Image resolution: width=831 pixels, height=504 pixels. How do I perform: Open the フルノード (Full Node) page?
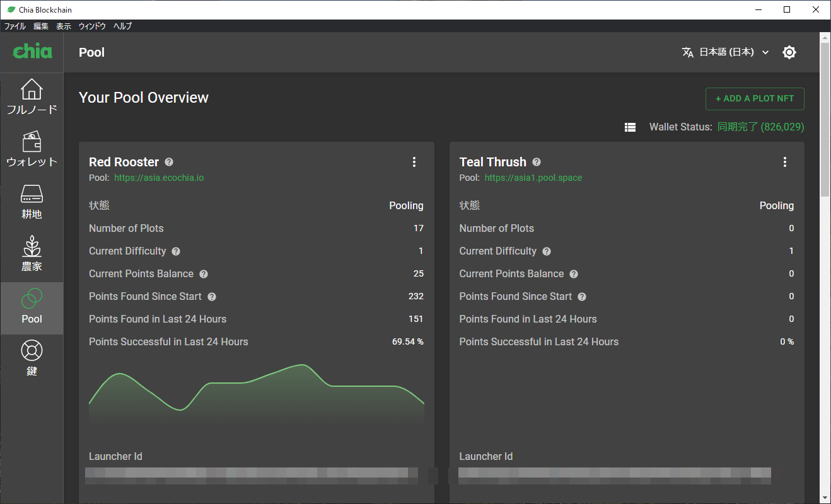[x=32, y=98]
